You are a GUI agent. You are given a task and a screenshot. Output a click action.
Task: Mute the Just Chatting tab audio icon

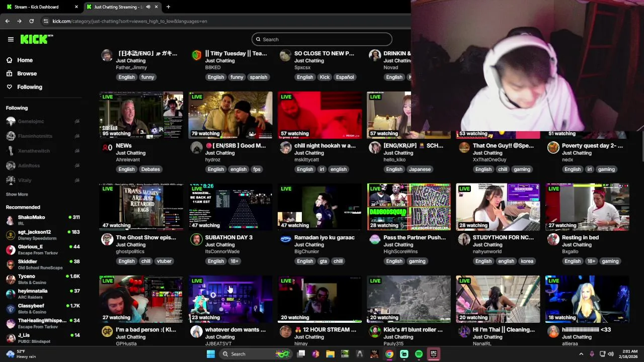[x=148, y=7]
